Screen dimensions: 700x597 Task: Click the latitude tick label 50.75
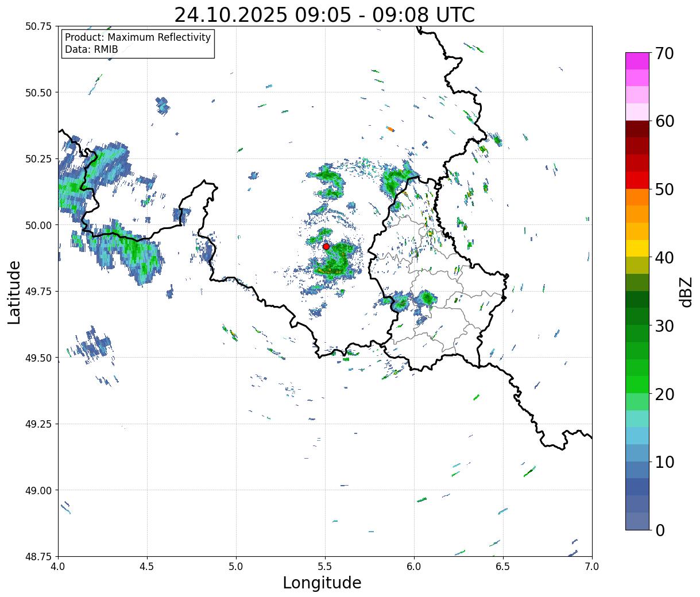38,26
